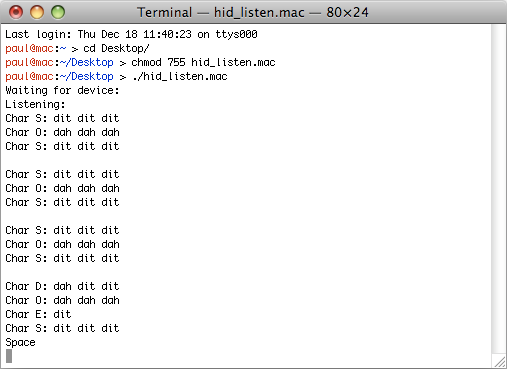
Task: Click the "80×24" size label in title
Action: (x=347, y=13)
